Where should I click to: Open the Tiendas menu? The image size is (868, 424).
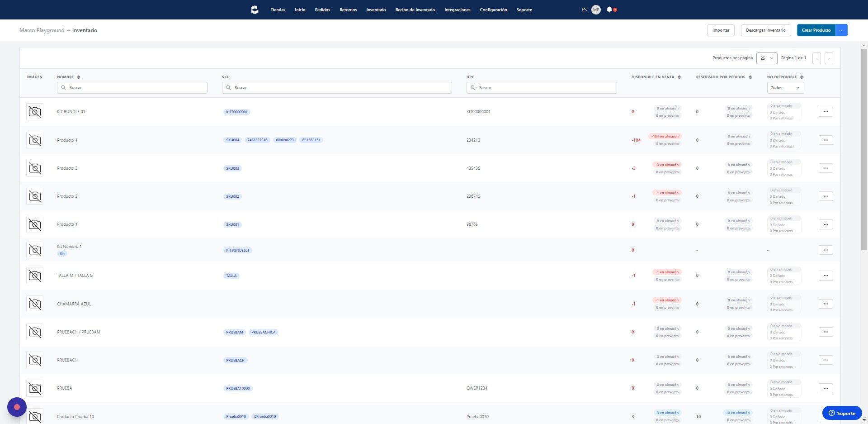[x=278, y=10]
